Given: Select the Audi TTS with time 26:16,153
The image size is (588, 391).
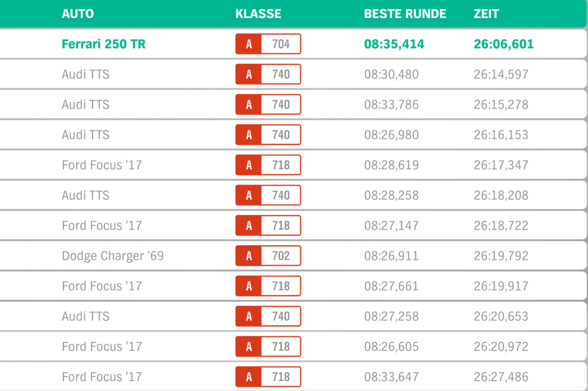Looking at the screenshot, I should point(85,135).
